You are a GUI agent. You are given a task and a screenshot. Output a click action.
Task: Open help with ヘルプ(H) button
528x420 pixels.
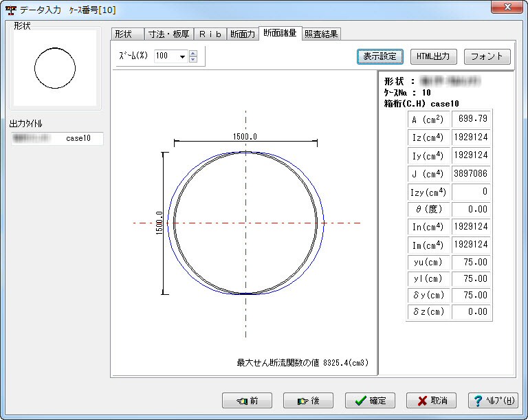493,401
